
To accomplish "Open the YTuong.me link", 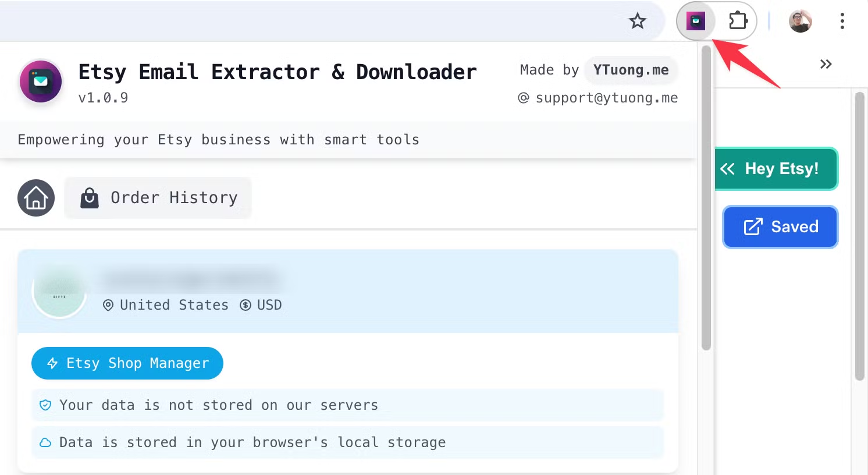I will pyautogui.click(x=631, y=70).
